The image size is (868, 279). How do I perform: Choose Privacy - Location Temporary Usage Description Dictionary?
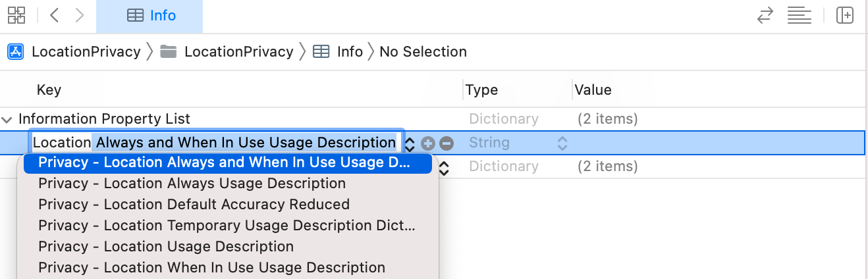227,226
